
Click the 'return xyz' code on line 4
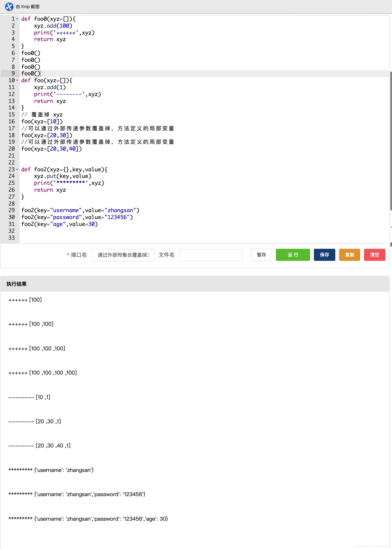(50, 39)
